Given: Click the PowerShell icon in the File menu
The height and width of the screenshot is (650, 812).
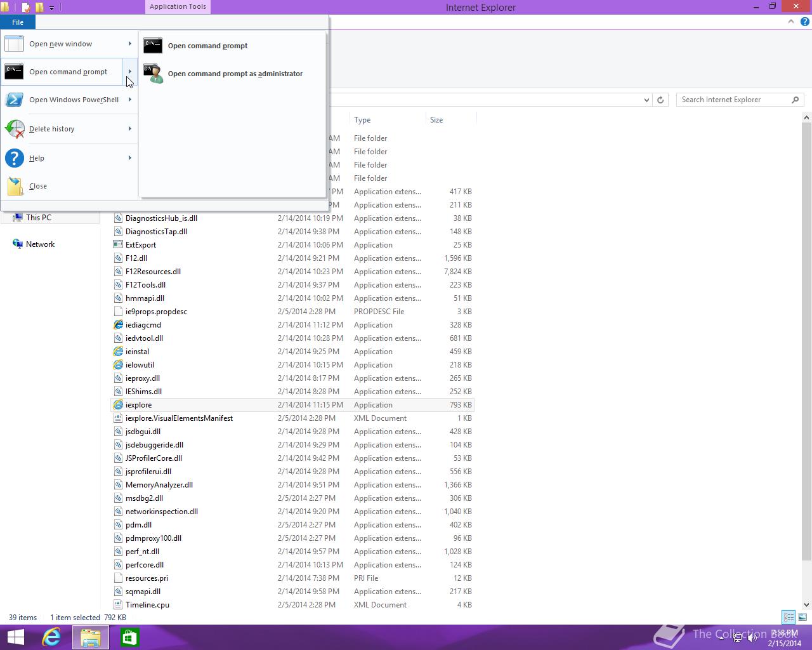Looking at the screenshot, I should [14, 100].
